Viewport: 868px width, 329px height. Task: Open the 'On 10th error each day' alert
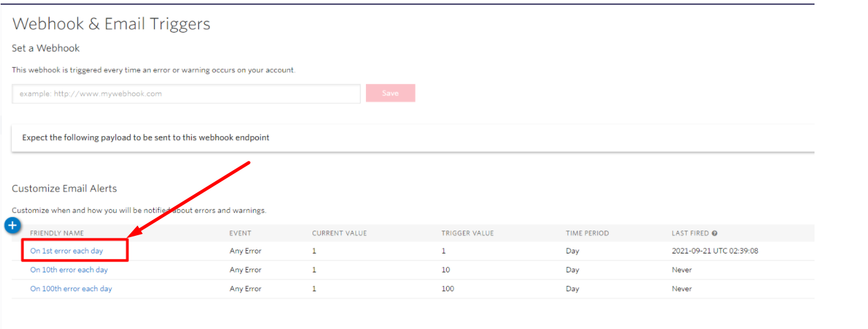[69, 270]
